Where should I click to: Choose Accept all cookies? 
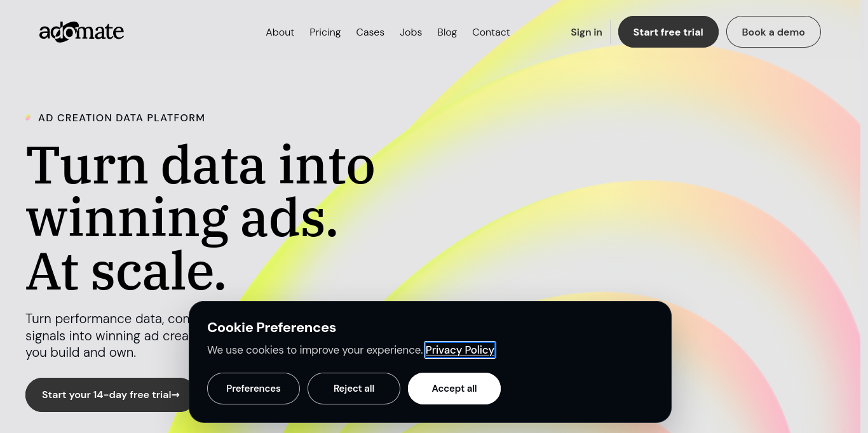coord(454,389)
